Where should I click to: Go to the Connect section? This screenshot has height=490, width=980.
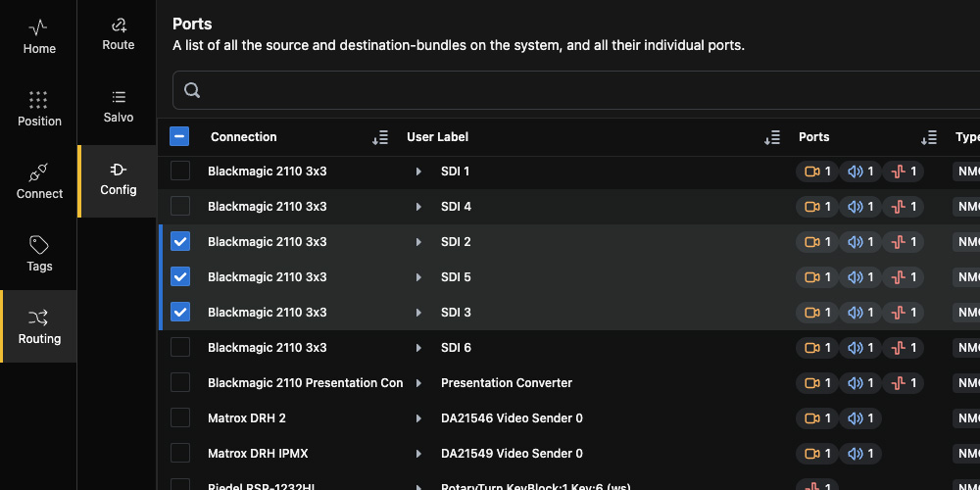(39, 181)
